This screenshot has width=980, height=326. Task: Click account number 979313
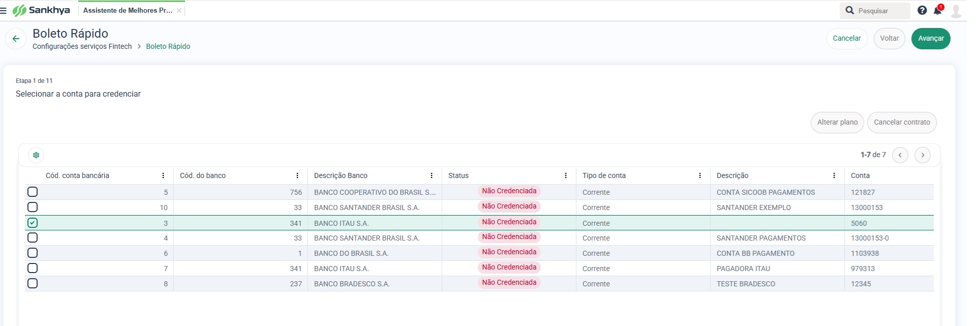pyautogui.click(x=863, y=269)
